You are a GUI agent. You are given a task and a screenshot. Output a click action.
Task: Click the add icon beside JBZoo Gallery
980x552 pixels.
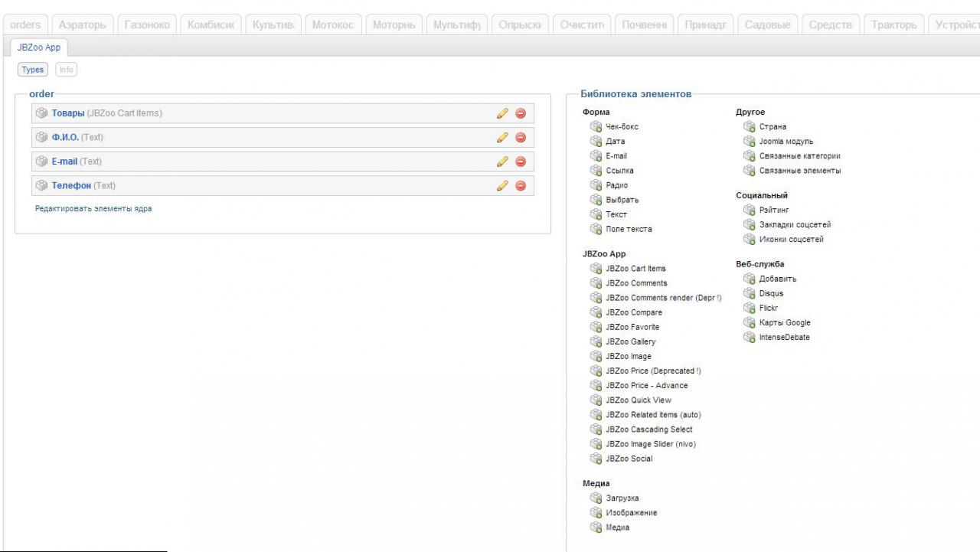coord(596,341)
